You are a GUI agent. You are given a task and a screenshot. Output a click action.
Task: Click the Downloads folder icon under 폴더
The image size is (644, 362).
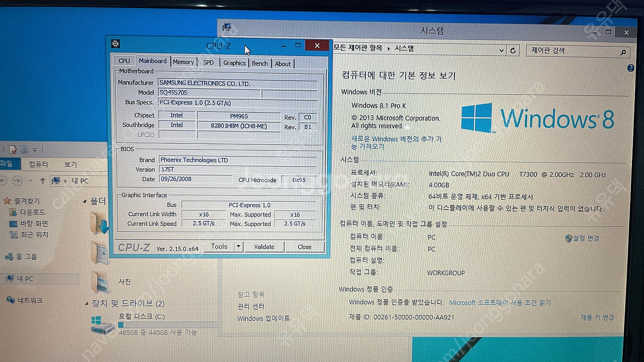click(100, 223)
